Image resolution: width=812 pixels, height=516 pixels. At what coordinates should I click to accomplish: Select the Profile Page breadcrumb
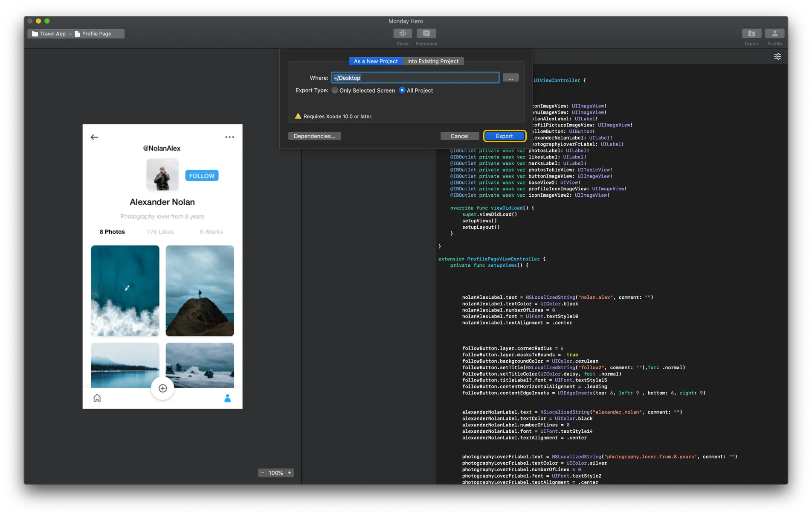[x=93, y=34]
